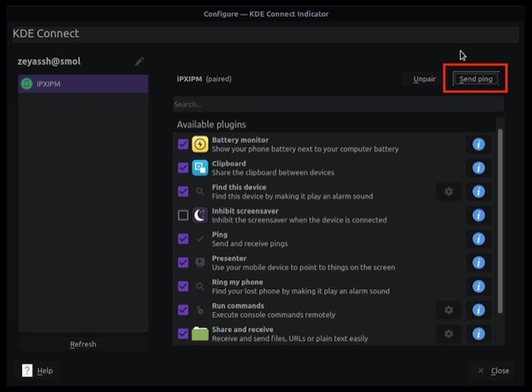Click the 'zeyassh@smol' device name
The image size is (532, 392).
(x=49, y=62)
